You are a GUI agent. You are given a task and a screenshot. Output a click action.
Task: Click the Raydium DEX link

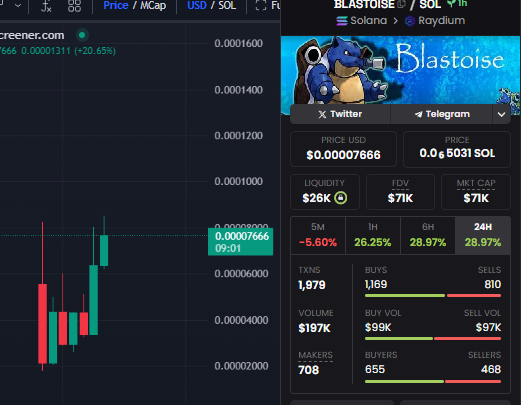(x=435, y=21)
